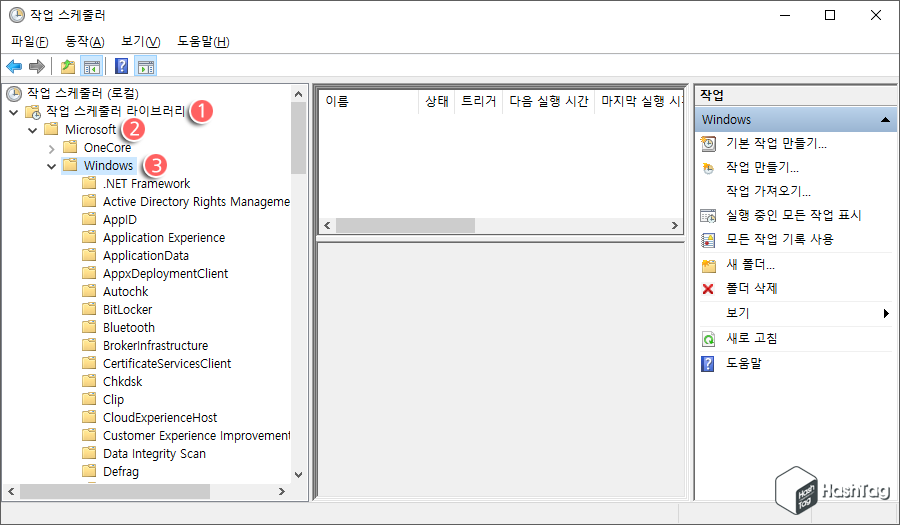Click the red X 폴더 삭제 icon

(708, 289)
